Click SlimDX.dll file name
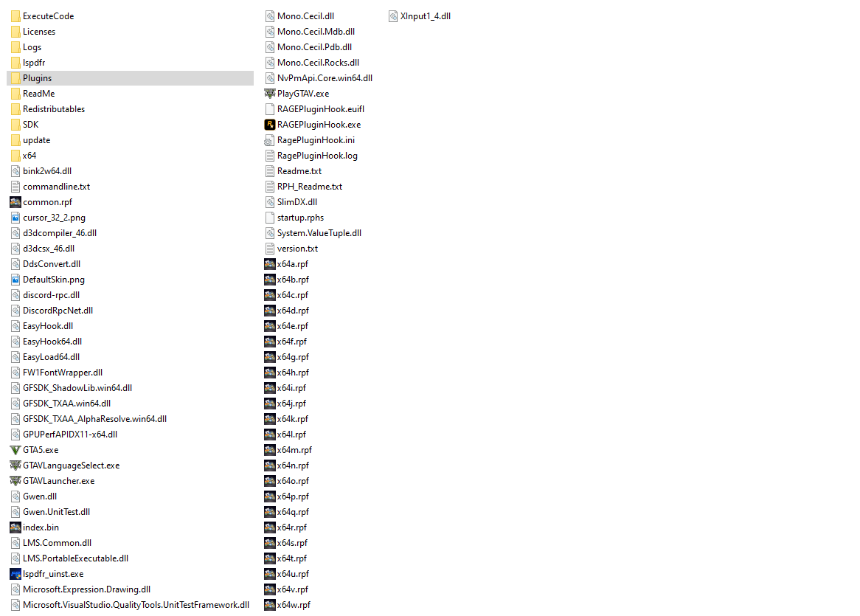This screenshot has height=616, width=860. pos(297,202)
